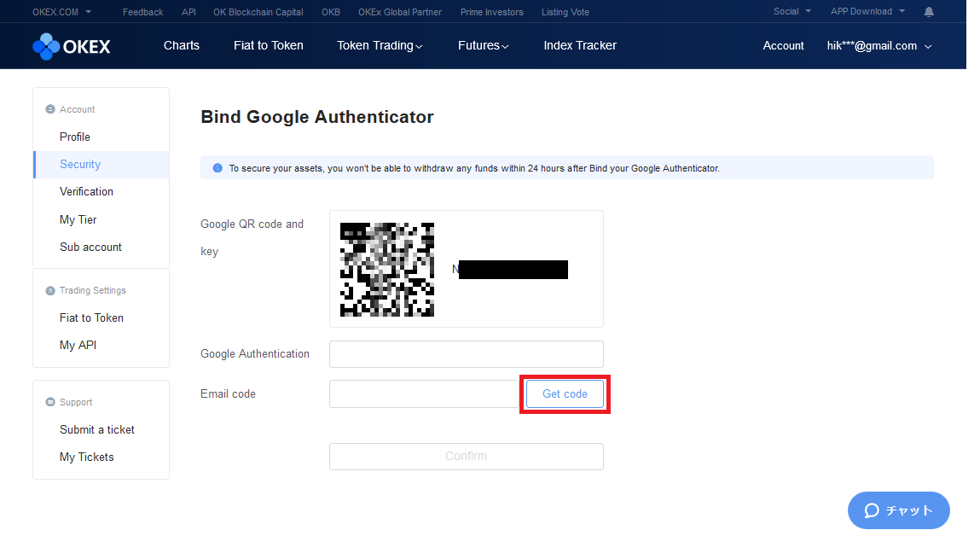Click the Google Authentication field label
This screenshot has width=980, height=536.
coord(255,354)
